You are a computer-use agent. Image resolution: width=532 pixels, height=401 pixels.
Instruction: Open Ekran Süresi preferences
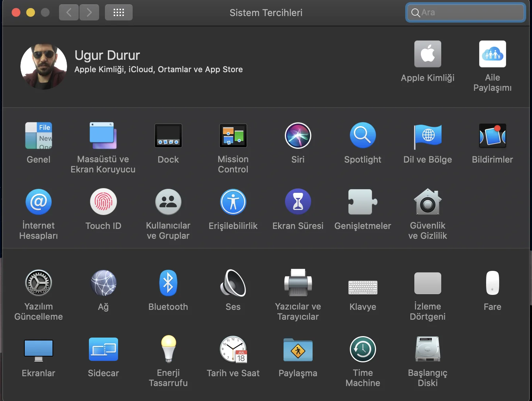(298, 202)
